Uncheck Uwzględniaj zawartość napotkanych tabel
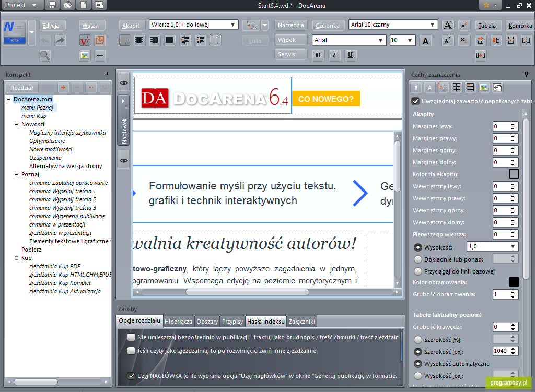535x392 pixels. 415,101
